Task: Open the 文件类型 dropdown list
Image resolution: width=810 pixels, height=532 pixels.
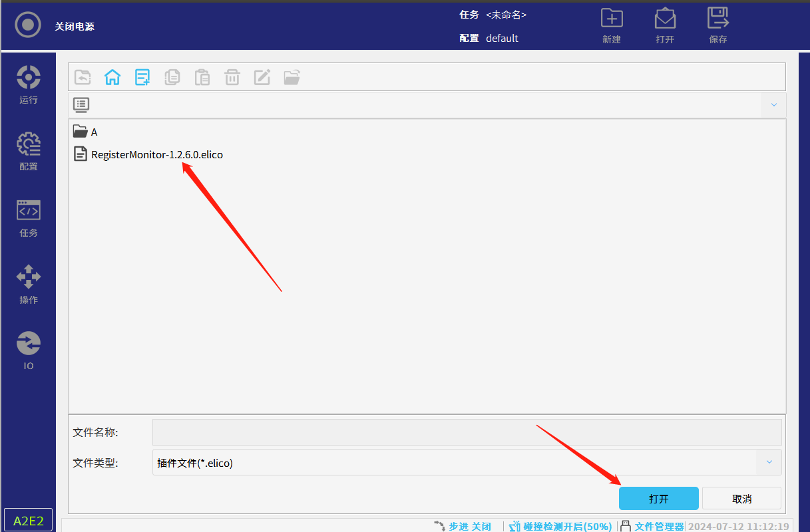Action: click(x=769, y=462)
